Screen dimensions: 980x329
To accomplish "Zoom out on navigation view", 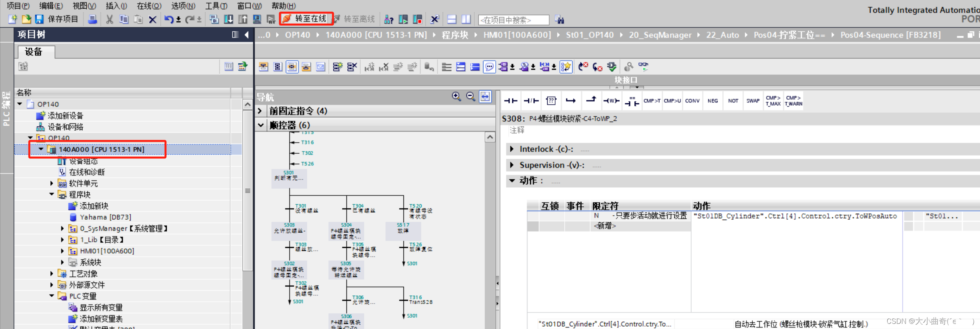I will coord(470,96).
